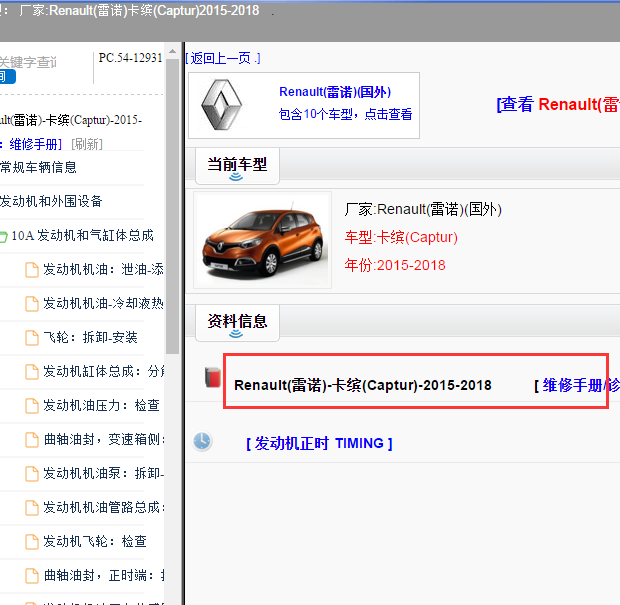Click the 年份:2015-2018 text
This screenshot has width=620, height=605.
tap(395, 265)
